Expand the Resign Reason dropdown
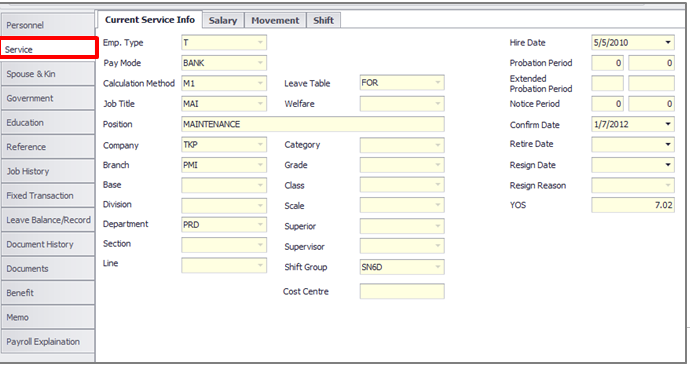Screen dimensions: 690x365 point(668,185)
